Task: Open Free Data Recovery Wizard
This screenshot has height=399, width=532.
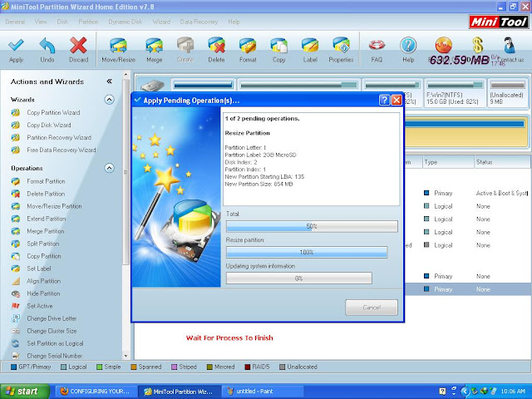Action: 62,150
